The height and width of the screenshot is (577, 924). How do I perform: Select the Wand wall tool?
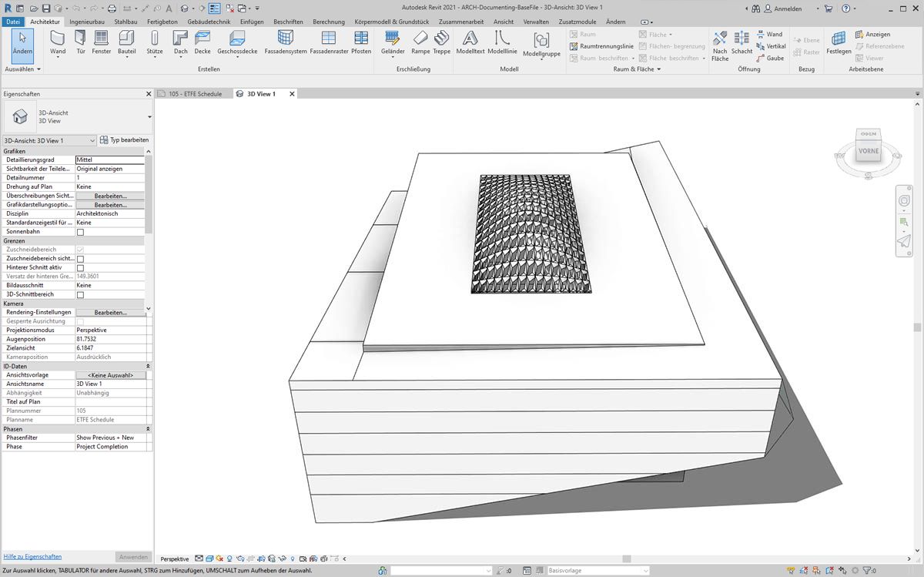click(x=58, y=42)
